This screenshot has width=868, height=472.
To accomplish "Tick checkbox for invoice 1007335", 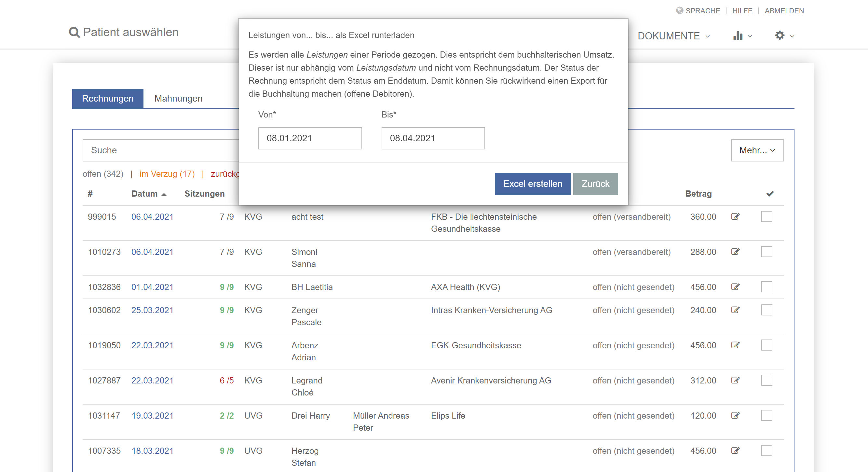I will coord(766,451).
